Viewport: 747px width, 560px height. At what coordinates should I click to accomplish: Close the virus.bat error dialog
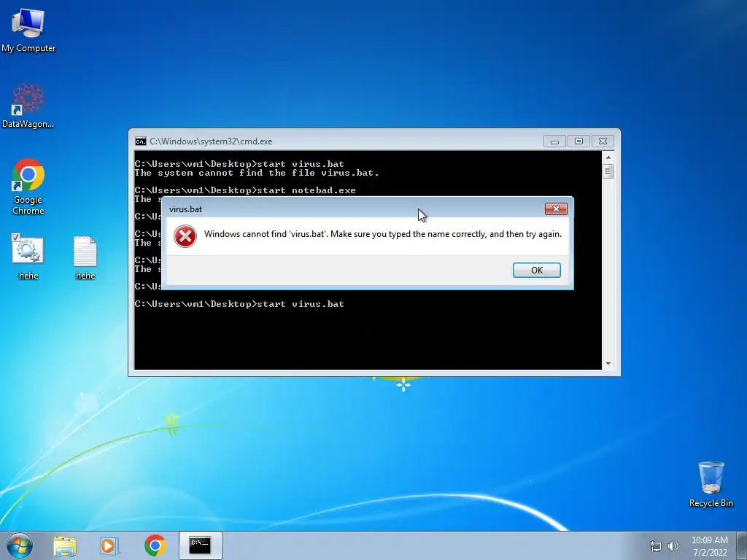point(556,209)
